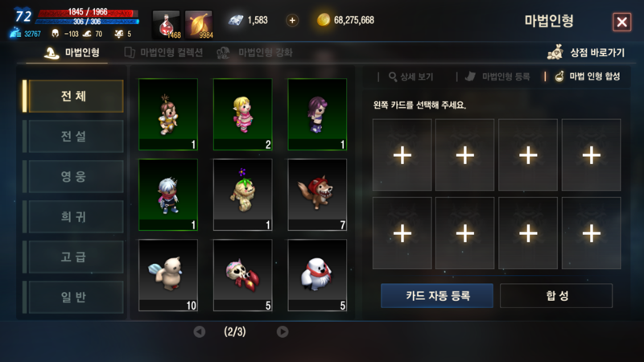Select the 영웅 grade filter
The height and width of the screenshot is (362, 644).
74,176
